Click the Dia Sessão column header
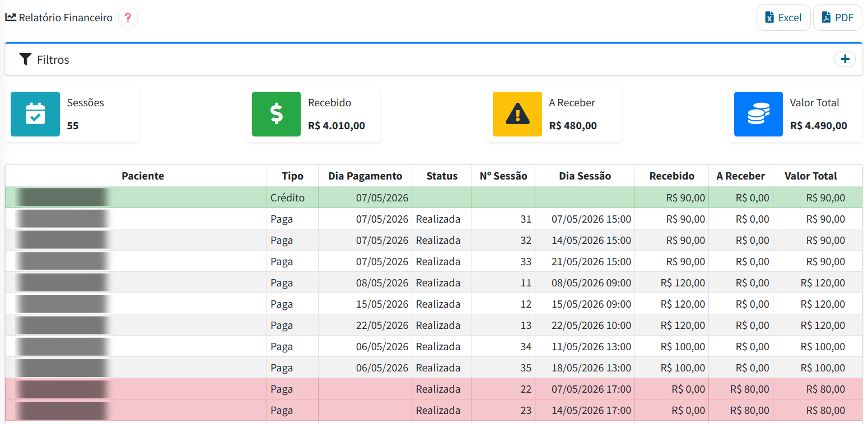 [x=585, y=176]
